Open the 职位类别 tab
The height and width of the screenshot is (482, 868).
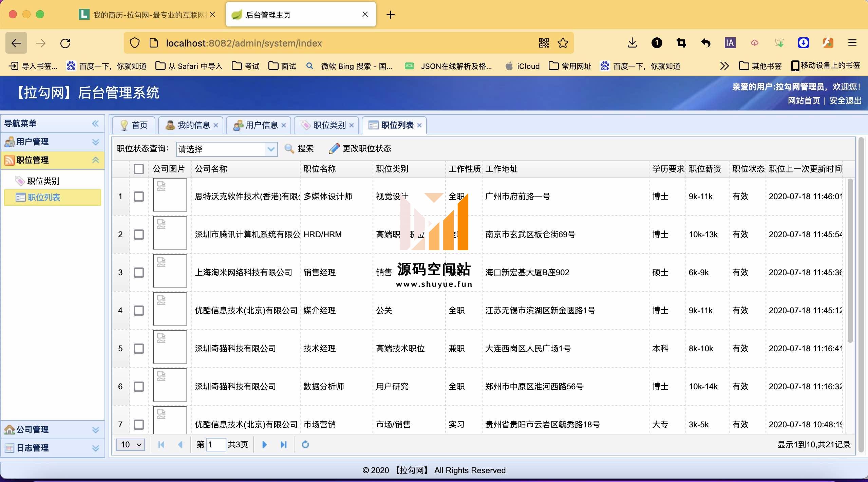pyautogui.click(x=329, y=125)
